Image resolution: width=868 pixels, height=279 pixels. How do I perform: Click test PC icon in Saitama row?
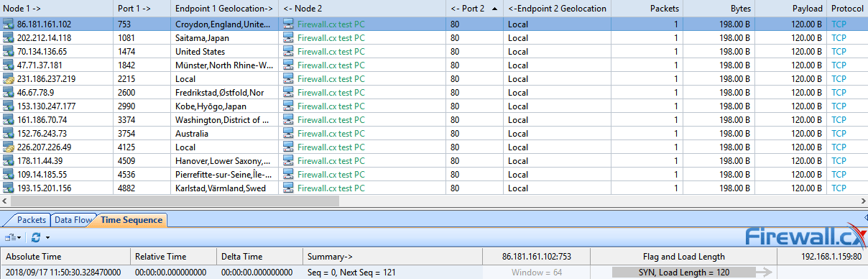point(289,38)
